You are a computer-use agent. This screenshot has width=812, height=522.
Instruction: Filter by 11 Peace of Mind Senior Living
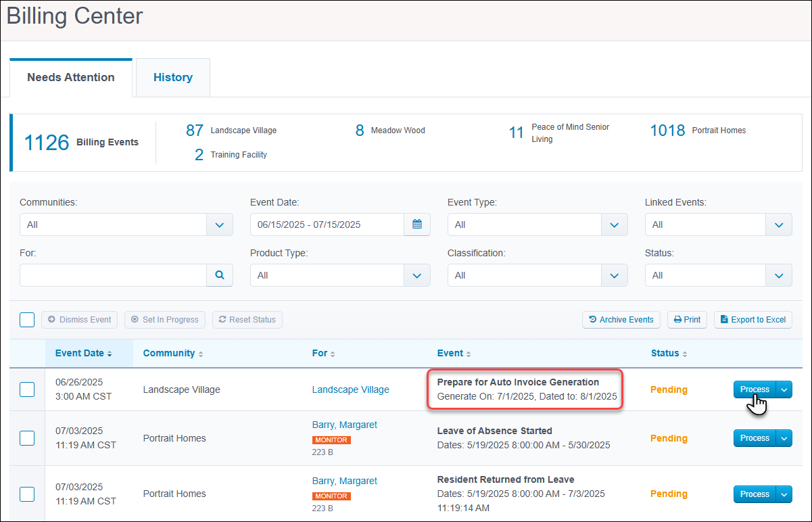click(559, 133)
